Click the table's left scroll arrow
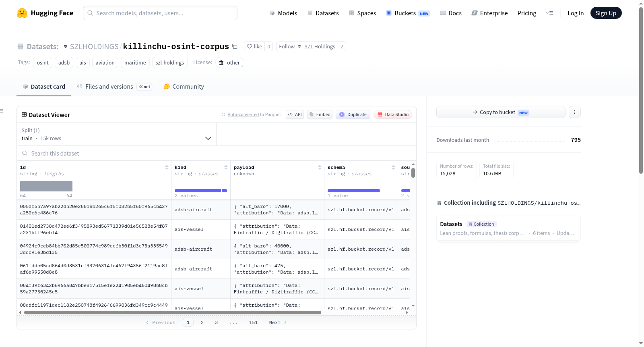644x347 pixels. coord(20,312)
